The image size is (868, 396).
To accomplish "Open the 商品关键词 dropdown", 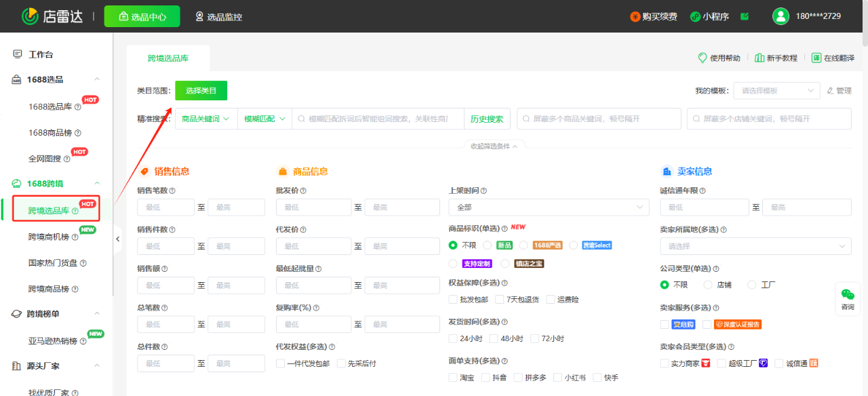I will [x=206, y=119].
